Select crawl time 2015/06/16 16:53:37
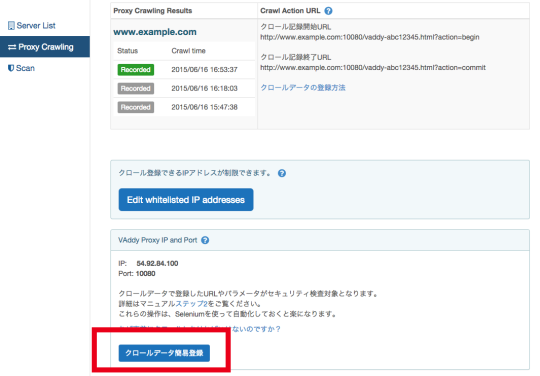 pos(205,70)
